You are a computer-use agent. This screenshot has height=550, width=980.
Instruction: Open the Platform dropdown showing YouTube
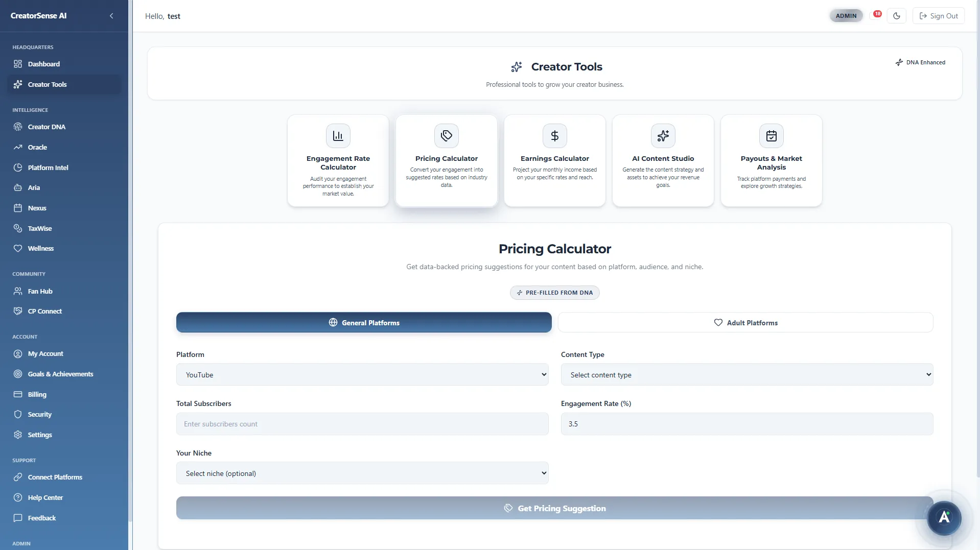click(x=362, y=374)
